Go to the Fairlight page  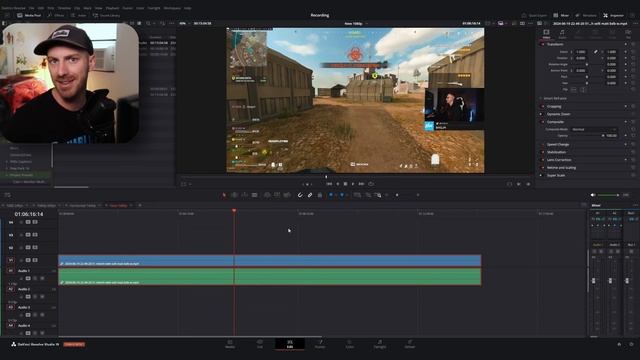380,344
